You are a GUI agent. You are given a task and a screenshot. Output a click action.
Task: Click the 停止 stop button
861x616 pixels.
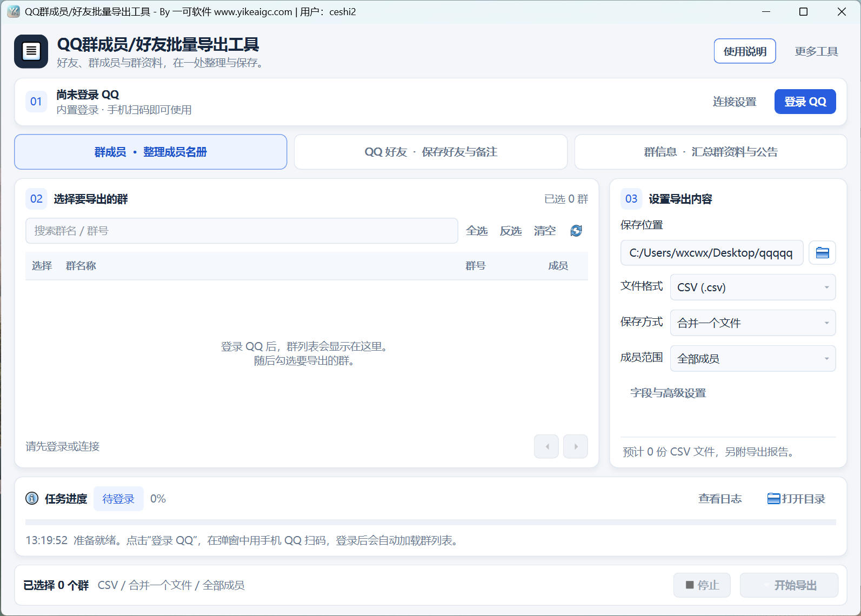coord(702,585)
